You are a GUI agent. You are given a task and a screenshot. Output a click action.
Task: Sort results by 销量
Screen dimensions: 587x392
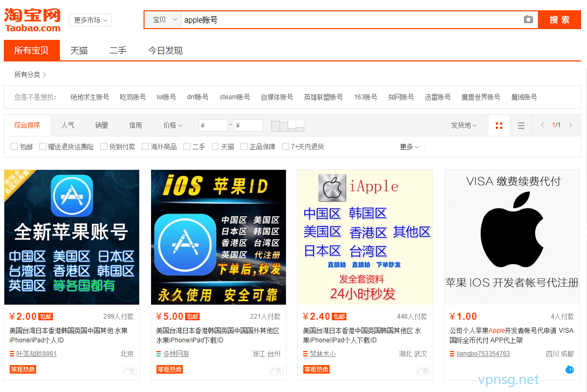tap(101, 125)
